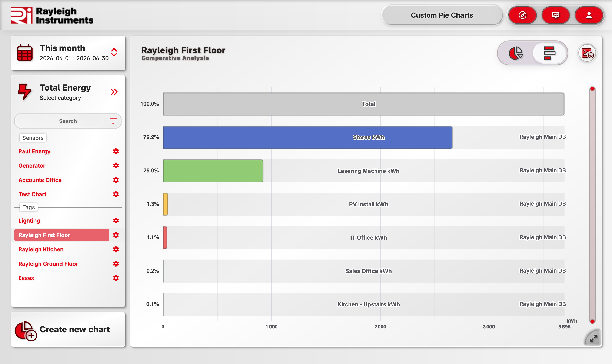Click the 72.2% percentage label
Viewport: 612px width, 364px height.
pyautogui.click(x=151, y=137)
